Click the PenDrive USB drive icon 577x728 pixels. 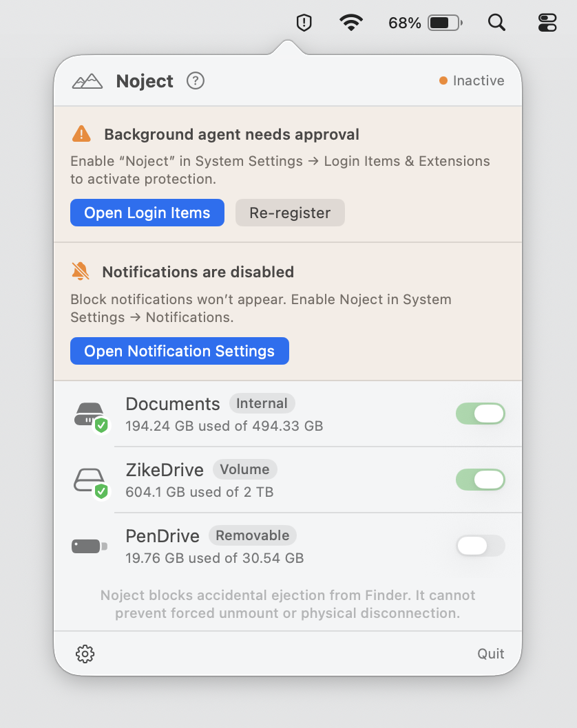pyautogui.click(x=90, y=546)
